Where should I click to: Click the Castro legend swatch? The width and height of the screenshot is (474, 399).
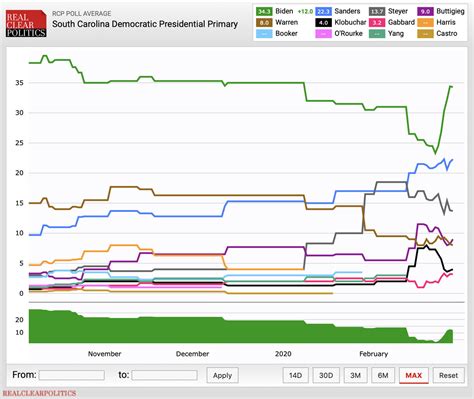pos(425,34)
